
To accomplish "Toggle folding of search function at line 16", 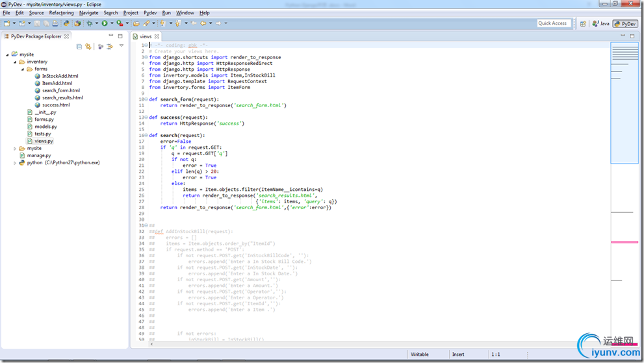I will click(x=146, y=135).
